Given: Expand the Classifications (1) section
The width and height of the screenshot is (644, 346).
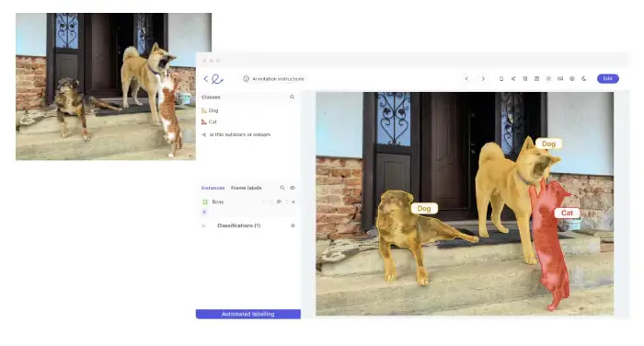Looking at the screenshot, I should 203,225.
